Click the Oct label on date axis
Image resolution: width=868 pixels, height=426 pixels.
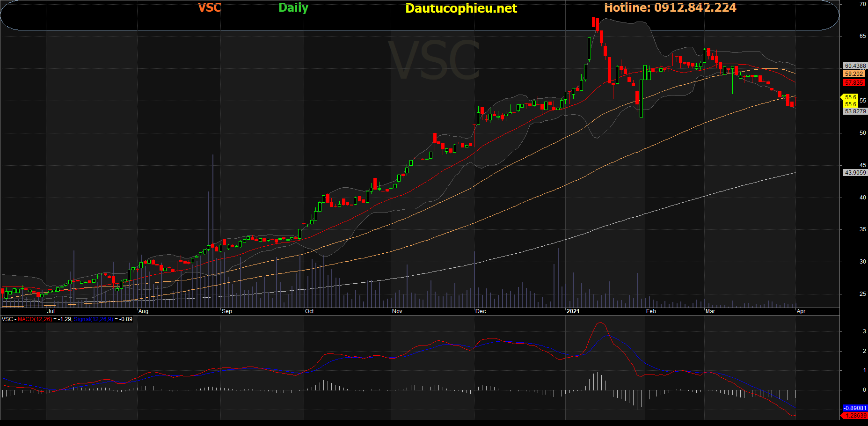click(x=309, y=311)
